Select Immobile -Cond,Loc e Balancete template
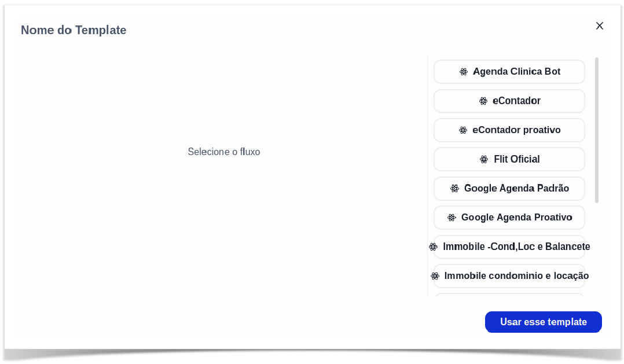 coord(509,247)
